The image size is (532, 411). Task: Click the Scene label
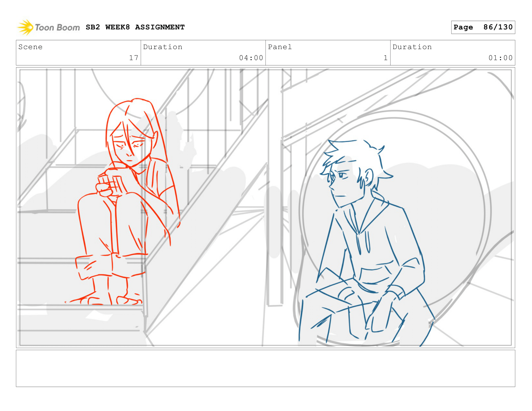[30, 47]
